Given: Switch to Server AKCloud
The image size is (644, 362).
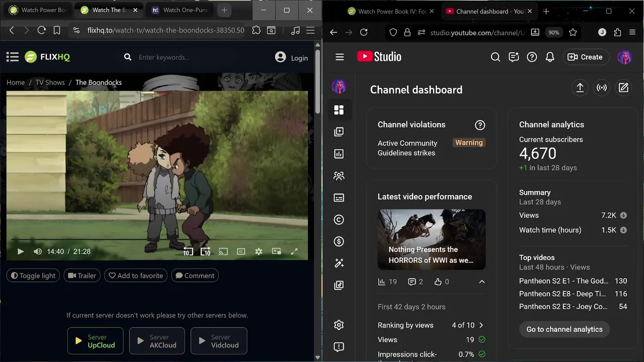Looking at the screenshot, I should 157,341.
